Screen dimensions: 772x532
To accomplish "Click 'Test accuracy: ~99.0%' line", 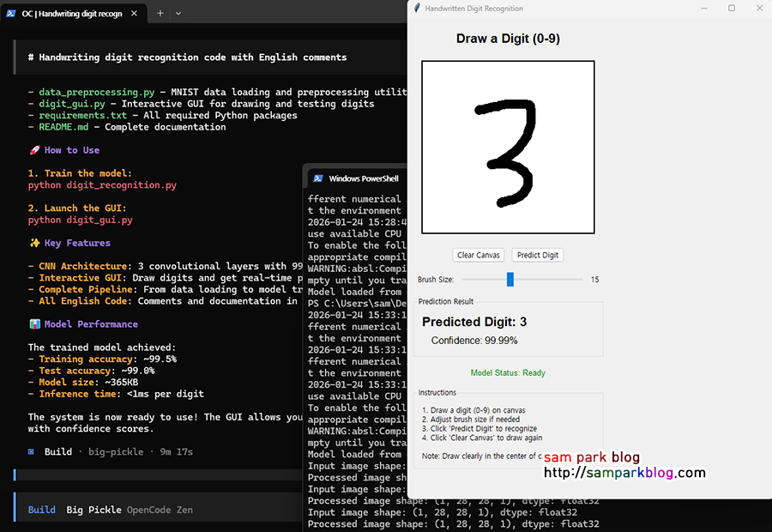I will [x=91, y=371].
